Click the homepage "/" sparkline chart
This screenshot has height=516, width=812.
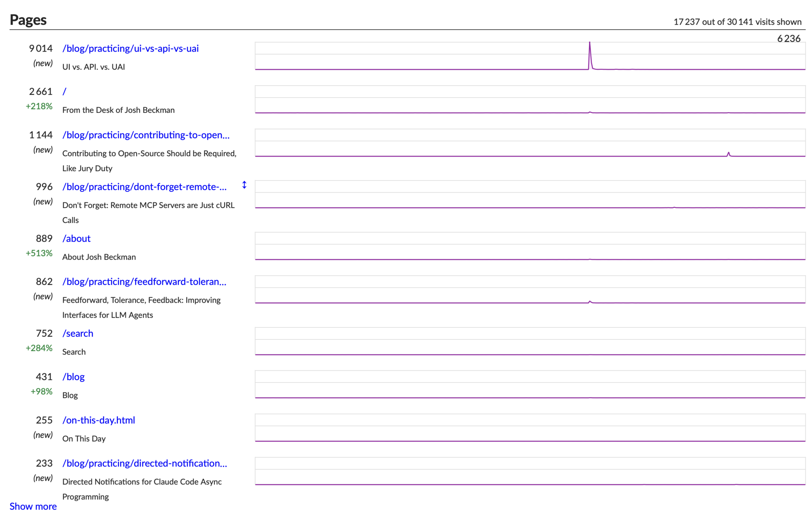click(530, 99)
